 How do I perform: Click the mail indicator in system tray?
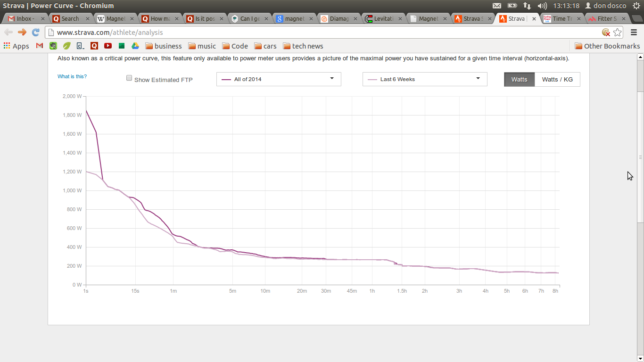click(497, 6)
